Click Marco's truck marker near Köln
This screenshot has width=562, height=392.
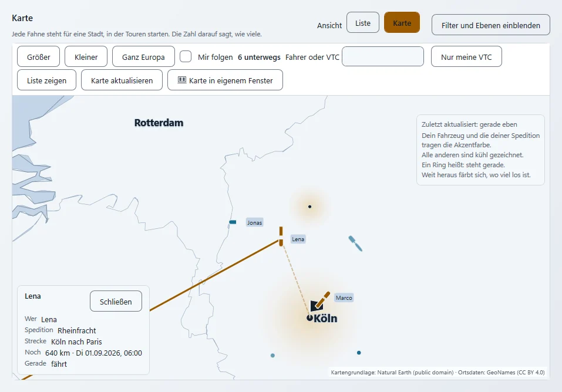[322, 299]
